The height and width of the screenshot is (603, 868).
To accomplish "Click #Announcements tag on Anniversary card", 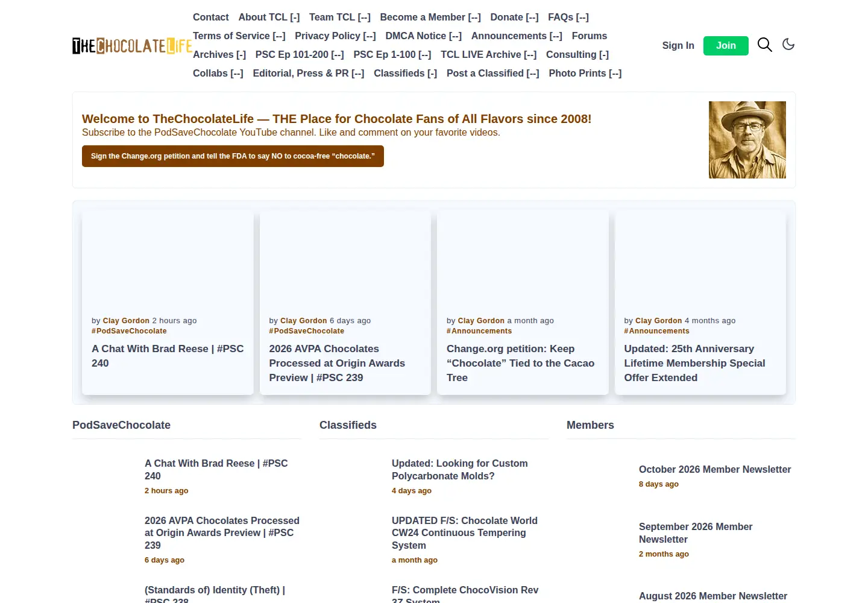I will (657, 331).
